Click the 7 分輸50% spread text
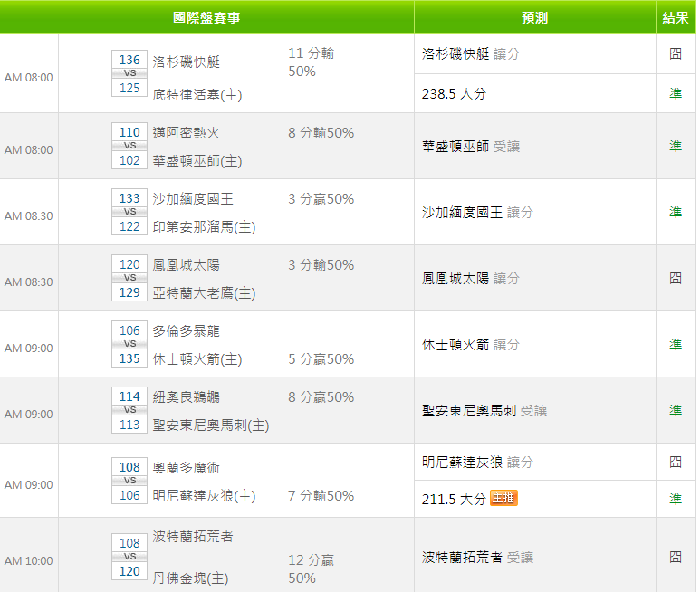 click(321, 495)
